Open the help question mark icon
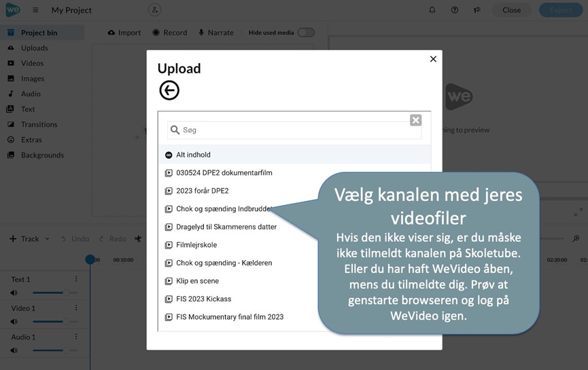The height and width of the screenshot is (370, 588). pyautogui.click(x=455, y=10)
